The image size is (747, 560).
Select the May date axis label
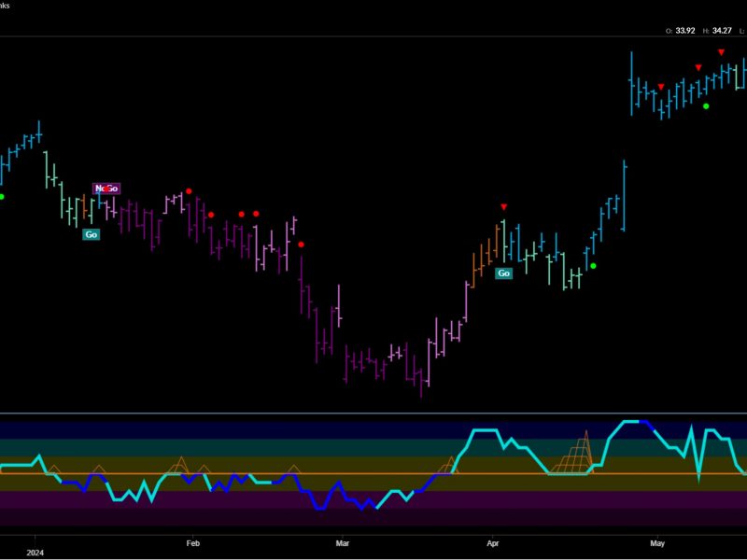pos(657,543)
